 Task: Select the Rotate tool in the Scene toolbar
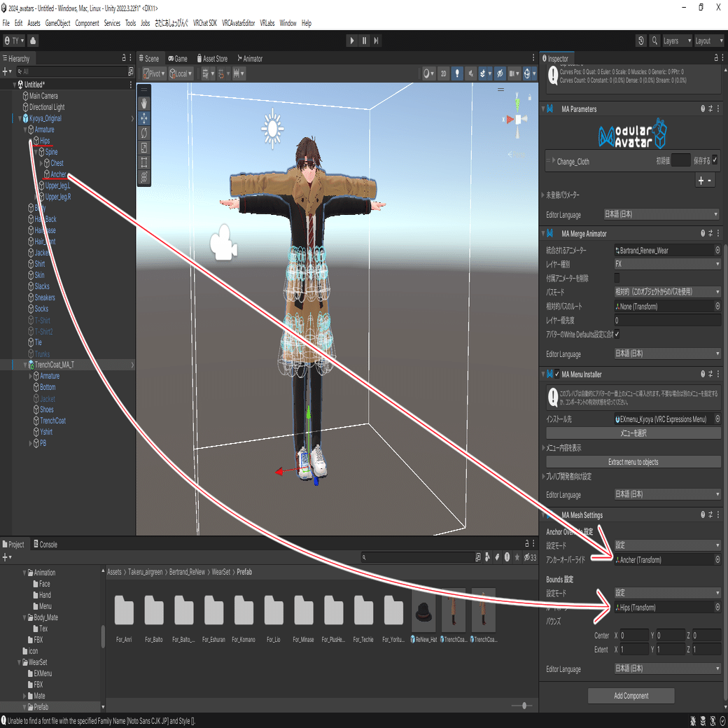(x=144, y=132)
